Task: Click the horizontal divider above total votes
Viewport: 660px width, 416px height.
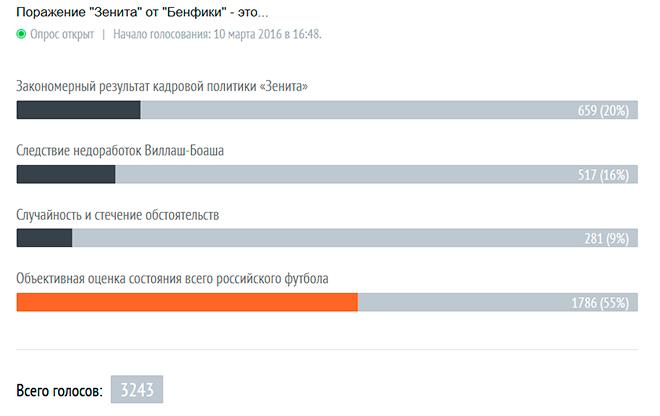Action: pyautogui.click(x=327, y=349)
